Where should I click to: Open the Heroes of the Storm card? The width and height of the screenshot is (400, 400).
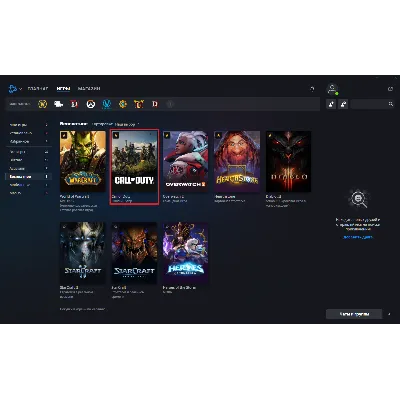186,253
